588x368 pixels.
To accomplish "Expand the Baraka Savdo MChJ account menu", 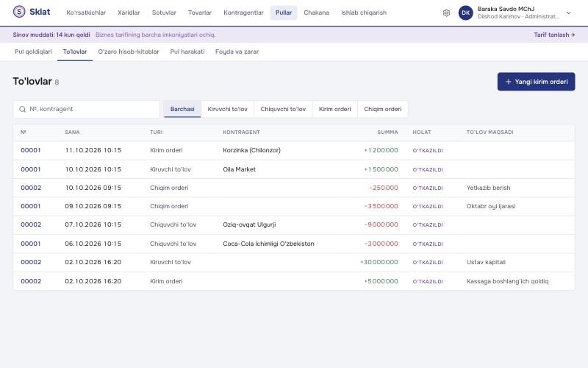I will coord(568,13).
